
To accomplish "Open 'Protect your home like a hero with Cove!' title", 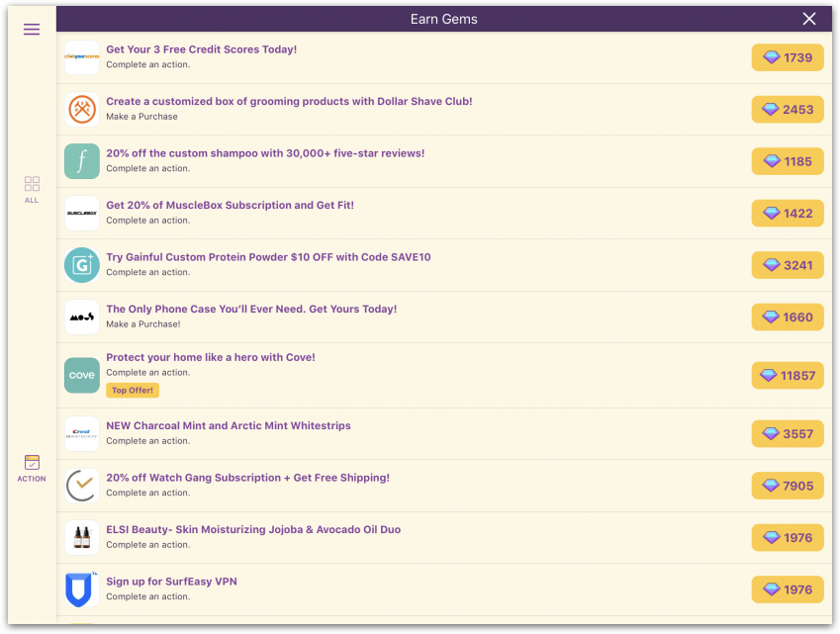I will coord(211,357).
